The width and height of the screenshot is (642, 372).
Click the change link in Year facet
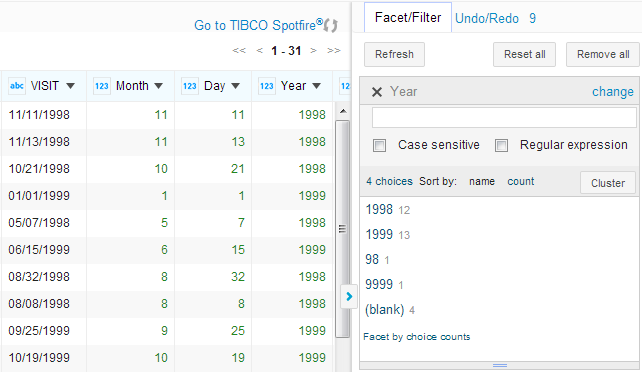[613, 92]
